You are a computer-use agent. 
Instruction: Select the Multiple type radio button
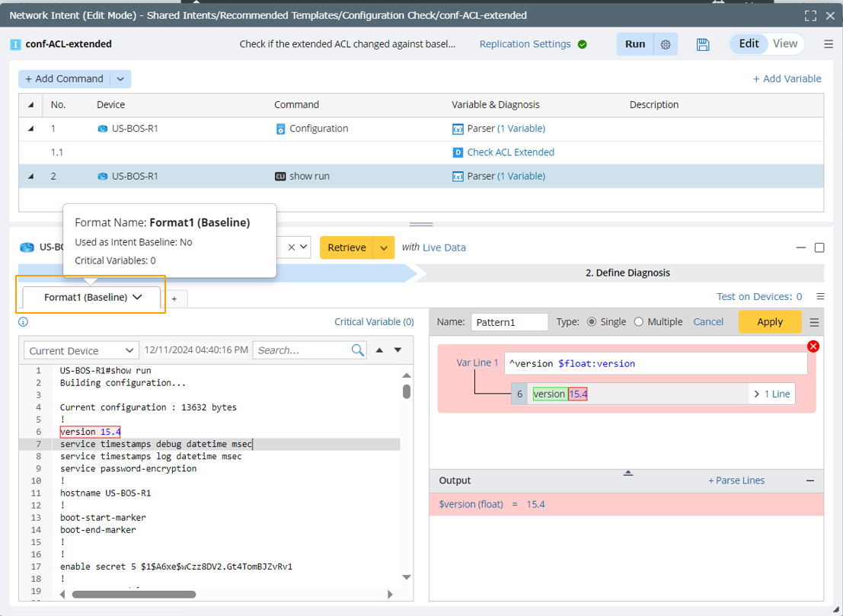638,322
